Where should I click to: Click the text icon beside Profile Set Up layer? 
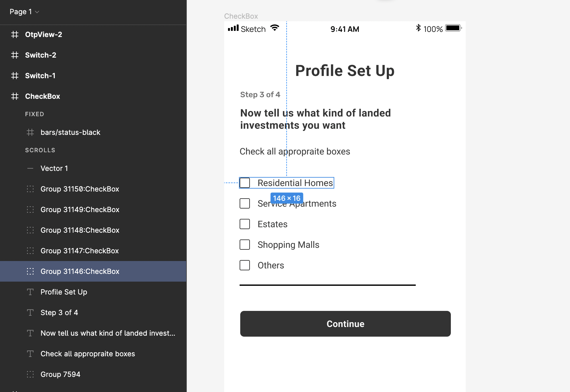30,292
